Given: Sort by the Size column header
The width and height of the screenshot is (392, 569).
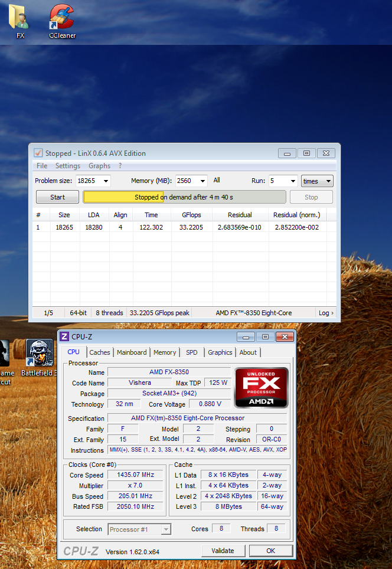Looking at the screenshot, I should [x=64, y=215].
